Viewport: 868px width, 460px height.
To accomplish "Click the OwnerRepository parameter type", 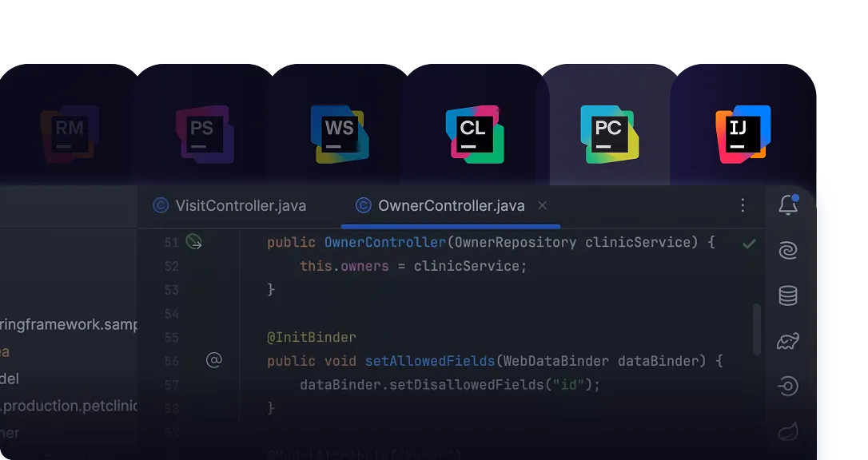I will click(515, 242).
